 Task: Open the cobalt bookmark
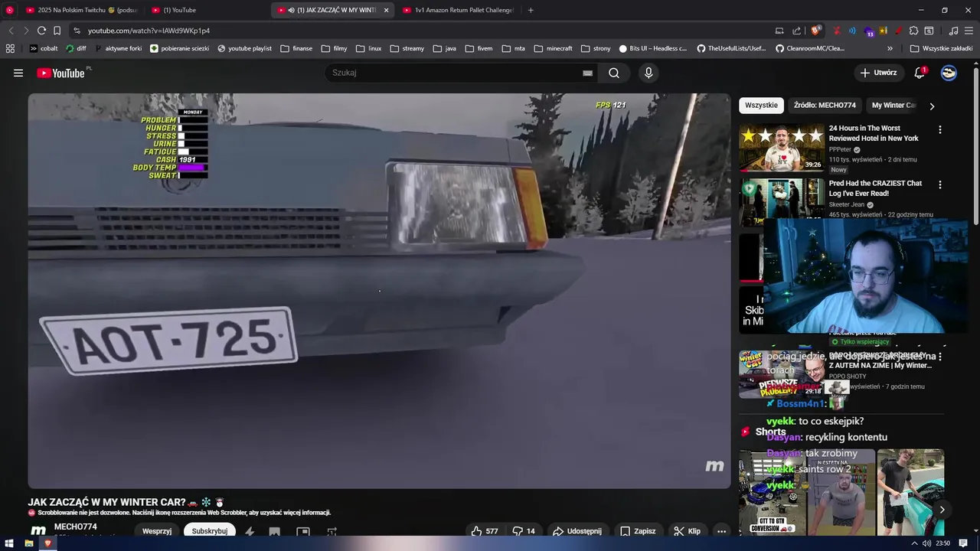[44, 48]
